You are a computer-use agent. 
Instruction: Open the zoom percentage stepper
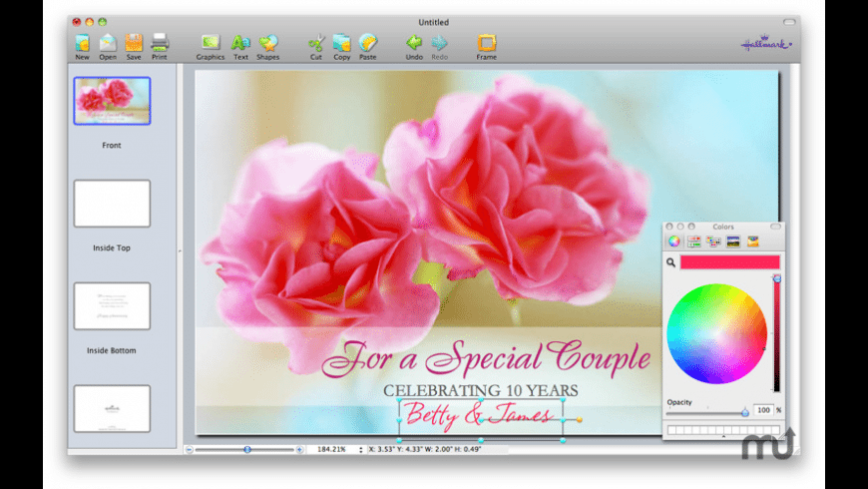click(361, 450)
